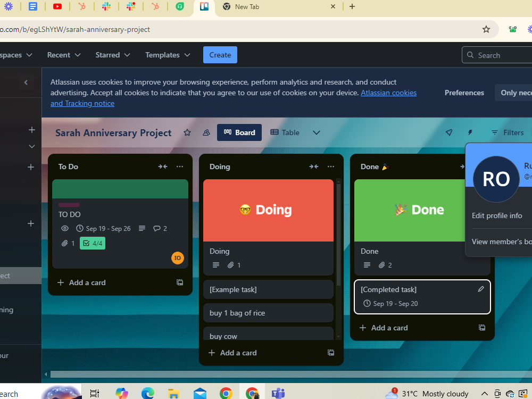Expand the views dropdown chevron
The image size is (532, 399).
(316, 132)
